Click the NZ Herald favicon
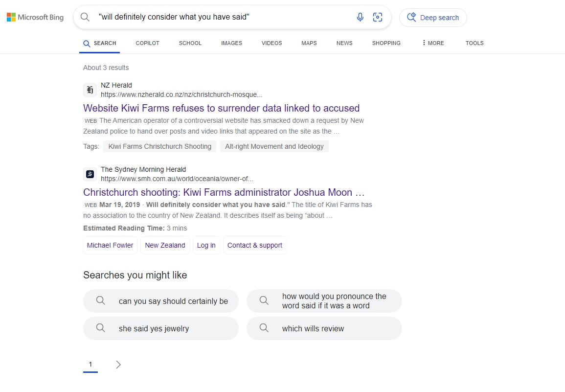The height and width of the screenshot is (392, 565). [90, 90]
